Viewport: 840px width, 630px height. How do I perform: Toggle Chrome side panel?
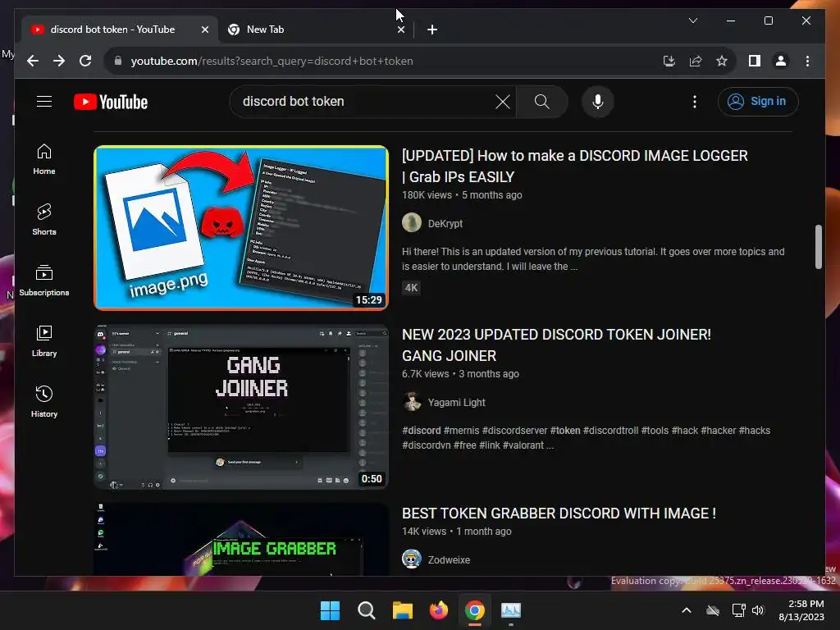(x=755, y=61)
